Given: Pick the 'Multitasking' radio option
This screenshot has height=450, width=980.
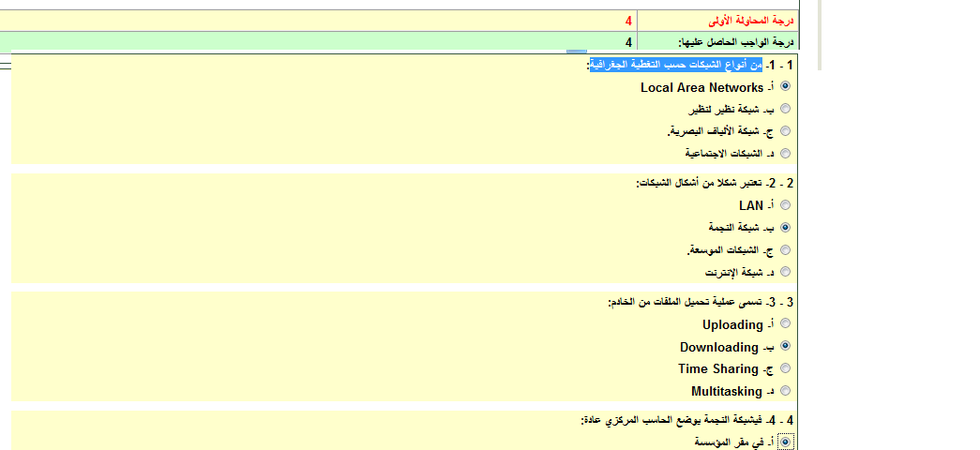Looking at the screenshot, I should (x=785, y=390).
